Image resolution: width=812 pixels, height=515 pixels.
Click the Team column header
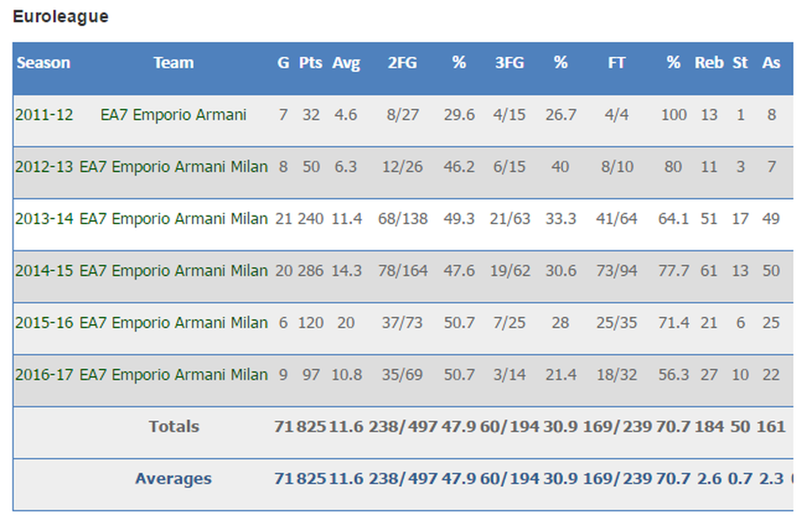click(x=173, y=63)
